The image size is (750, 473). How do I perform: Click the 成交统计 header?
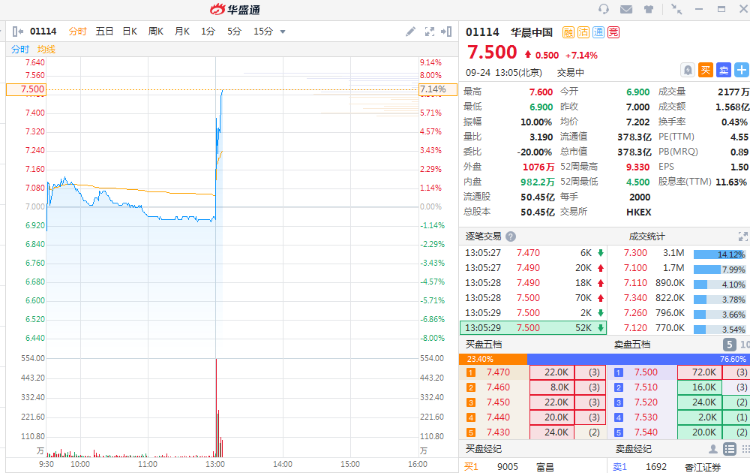(647, 236)
